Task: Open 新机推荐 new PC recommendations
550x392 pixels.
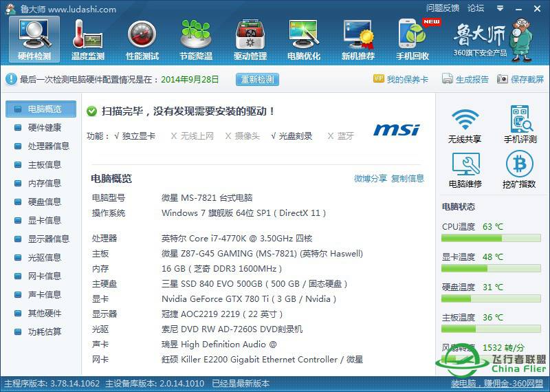Action: click(x=358, y=39)
